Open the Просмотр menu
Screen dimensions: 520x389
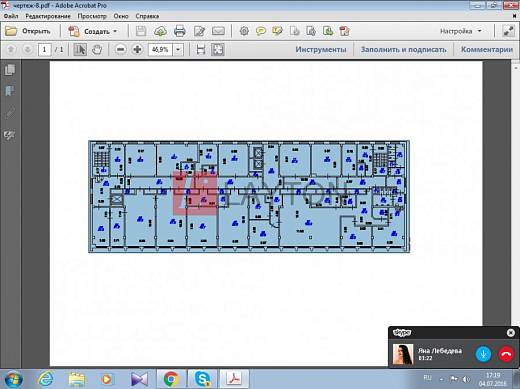92,16
